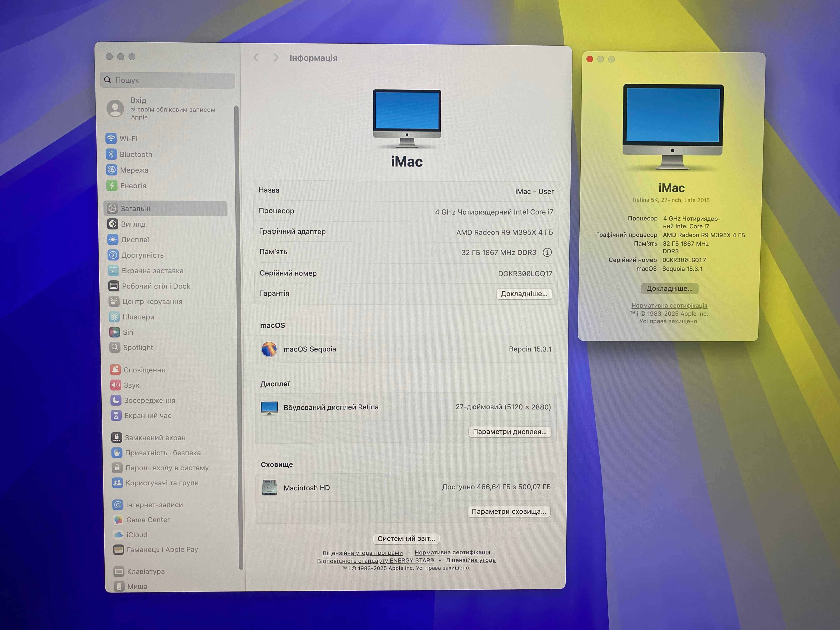840x630 pixels.
Task: Open Пароль входу в систему icon
Action: coord(117,467)
